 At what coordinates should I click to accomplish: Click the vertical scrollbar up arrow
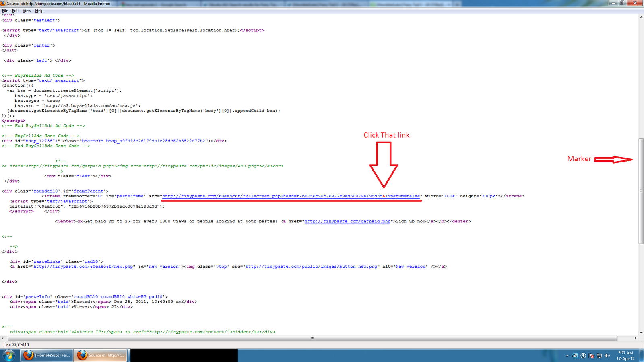(x=641, y=17)
